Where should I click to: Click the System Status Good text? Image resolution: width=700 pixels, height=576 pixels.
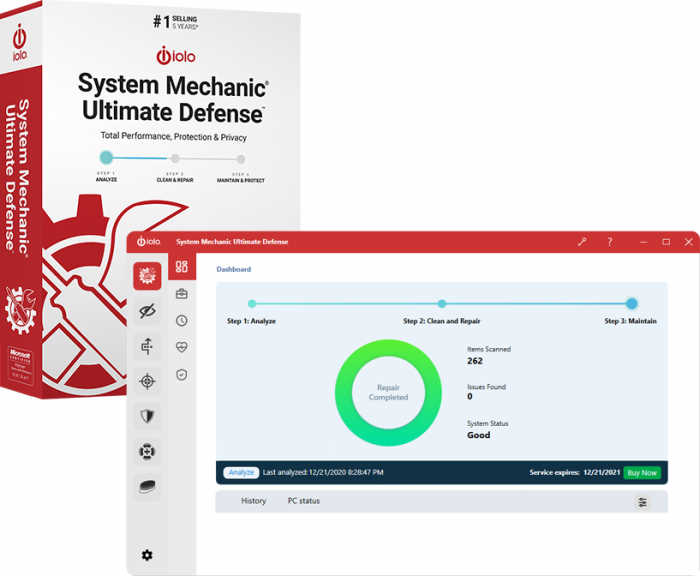[479, 435]
